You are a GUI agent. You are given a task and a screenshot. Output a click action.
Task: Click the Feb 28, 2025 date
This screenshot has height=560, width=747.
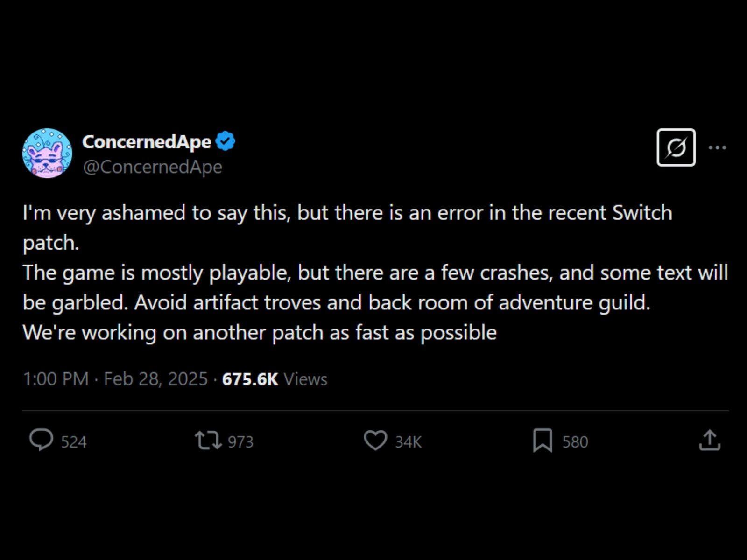tap(155, 379)
